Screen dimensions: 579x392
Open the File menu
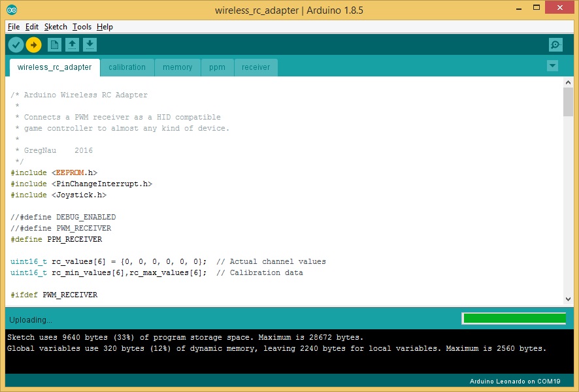click(x=14, y=27)
